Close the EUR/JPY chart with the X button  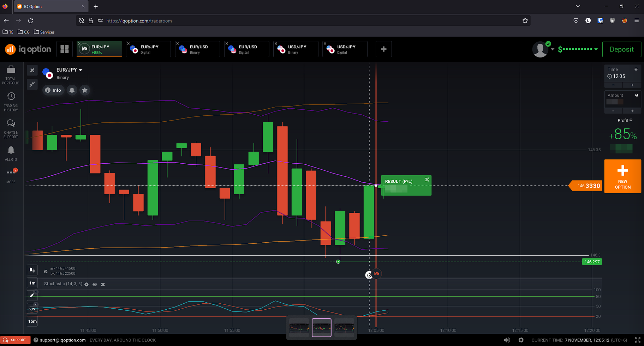tap(32, 70)
